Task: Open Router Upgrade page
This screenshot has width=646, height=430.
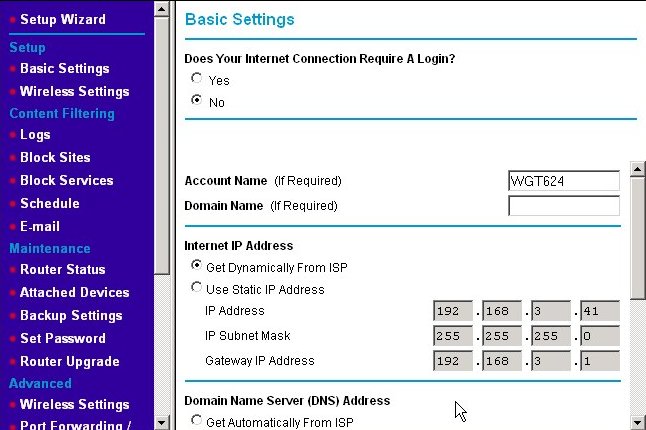Action: (70, 362)
